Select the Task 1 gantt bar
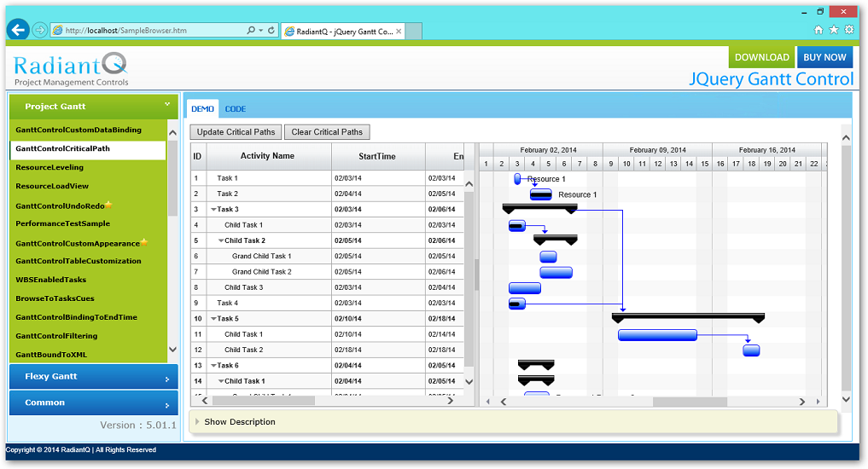This screenshot has height=469, width=868. 517,178
